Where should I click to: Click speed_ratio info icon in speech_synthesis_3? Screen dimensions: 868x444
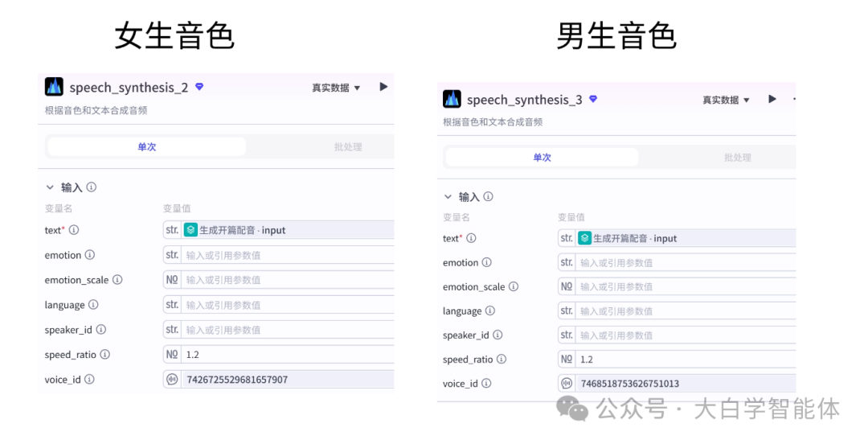pos(501,359)
